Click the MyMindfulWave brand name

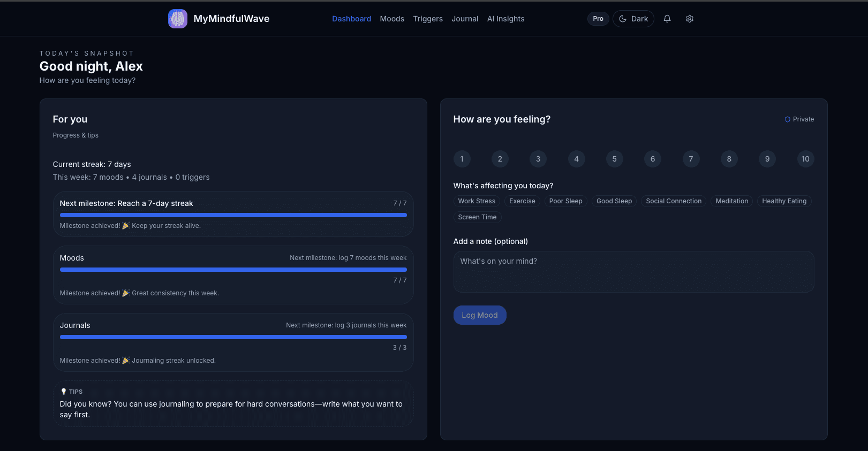(231, 19)
